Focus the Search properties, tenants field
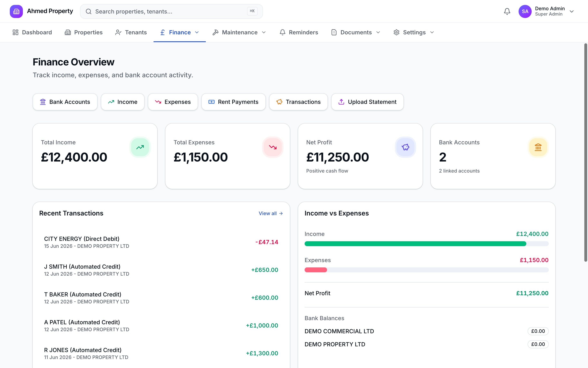The height and width of the screenshot is (368, 588). click(171, 11)
